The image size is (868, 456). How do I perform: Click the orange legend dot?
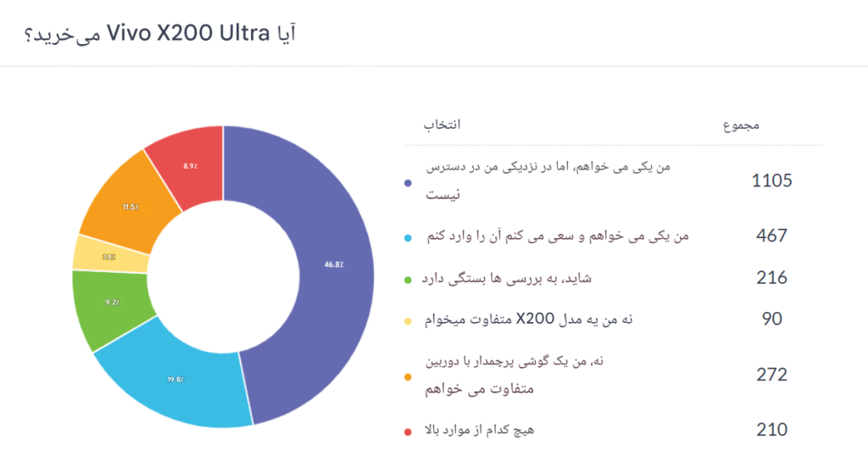408,377
